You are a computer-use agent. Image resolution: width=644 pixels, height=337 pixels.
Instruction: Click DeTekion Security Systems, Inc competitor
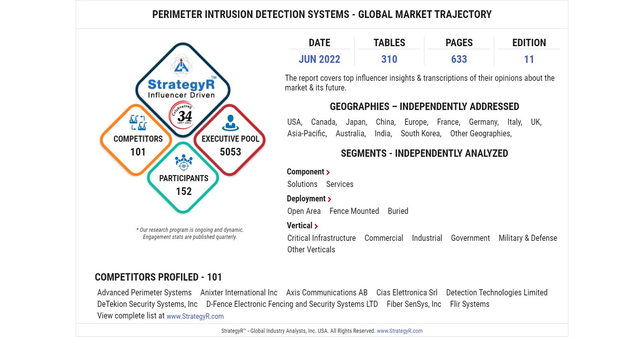pyautogui.click(x=147, y=304)
